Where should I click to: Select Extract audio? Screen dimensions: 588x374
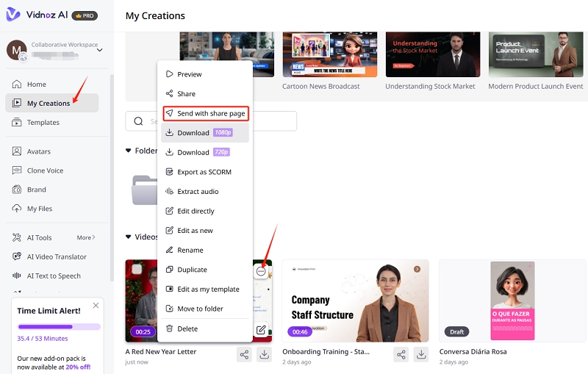pyautogui.click(x=205, y=192)
